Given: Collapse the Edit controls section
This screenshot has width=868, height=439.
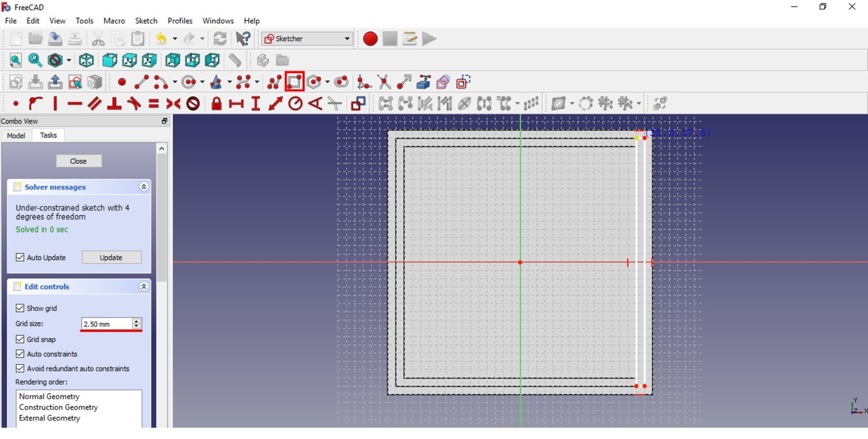Looking at the screenshot, I should [144, 286].
